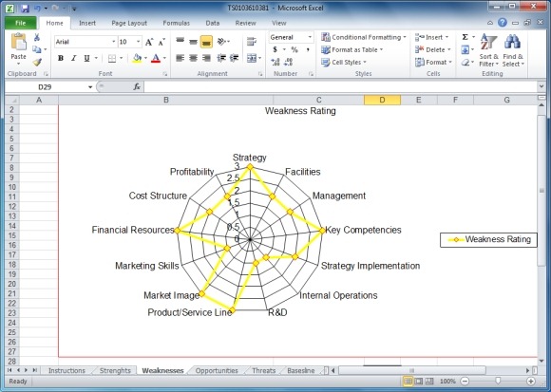Open the Name Box dropdown arrow
Screen dimensions: 551x392
(x=90, y=87)
